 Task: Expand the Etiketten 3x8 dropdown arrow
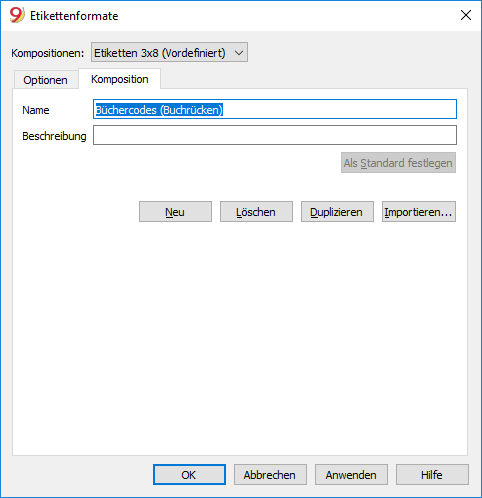[x=239, y=53]
